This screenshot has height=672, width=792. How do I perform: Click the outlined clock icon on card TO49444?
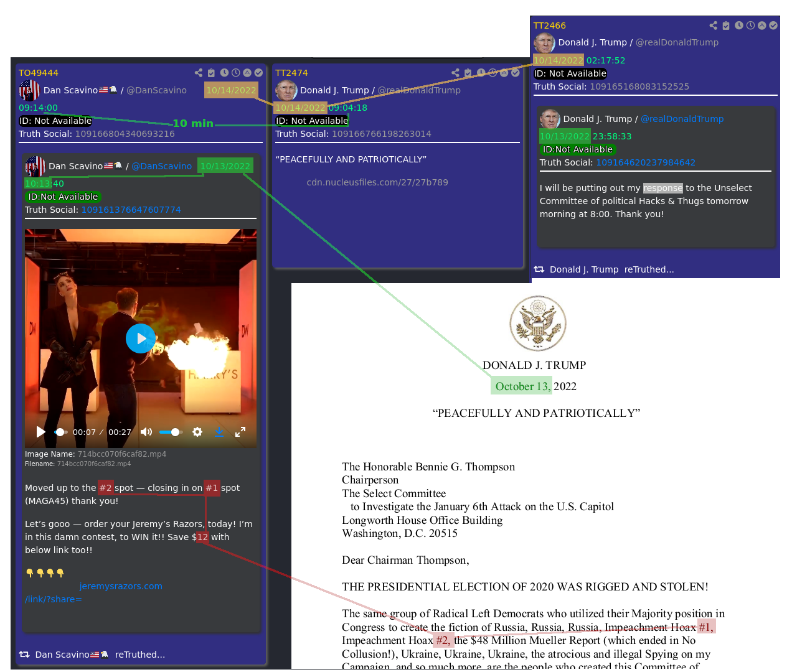[x=235, y=73]
